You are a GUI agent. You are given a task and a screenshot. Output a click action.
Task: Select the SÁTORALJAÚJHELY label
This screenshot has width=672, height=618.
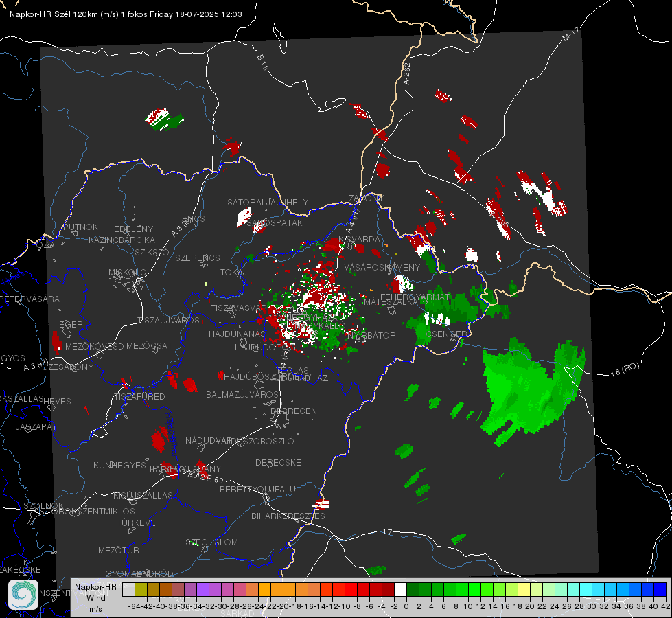[268, 202]
